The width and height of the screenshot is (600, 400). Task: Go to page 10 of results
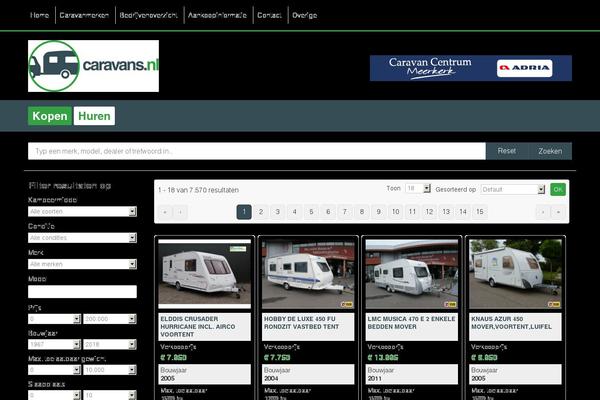(x=396, y=212)
